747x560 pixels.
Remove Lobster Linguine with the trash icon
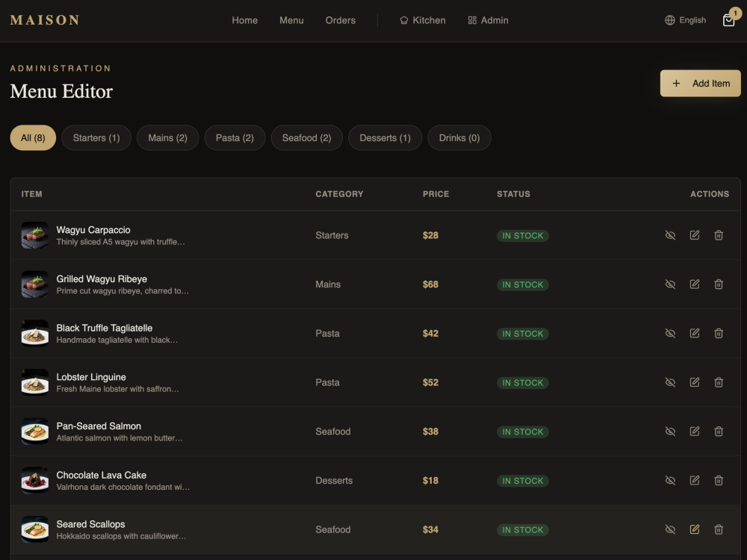719,382
